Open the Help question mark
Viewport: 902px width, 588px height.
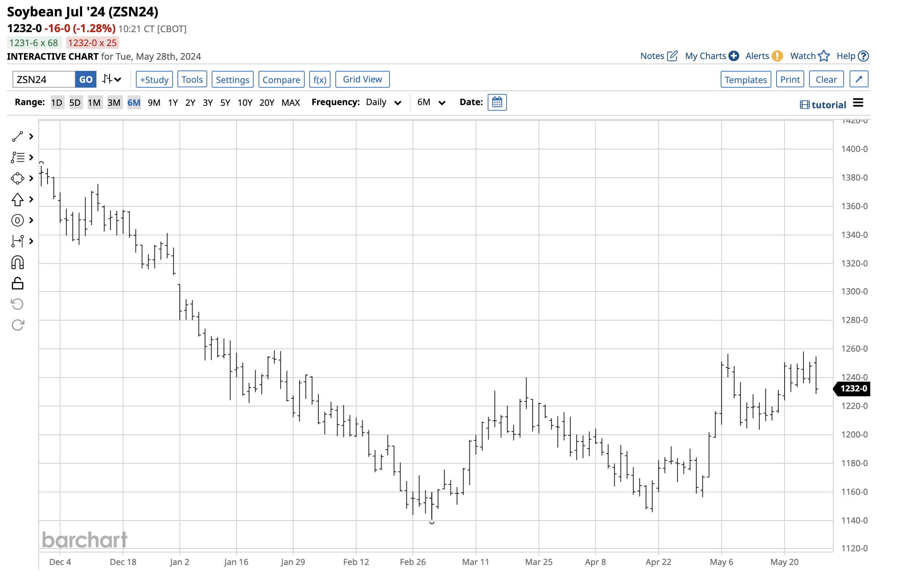point(863,56)
